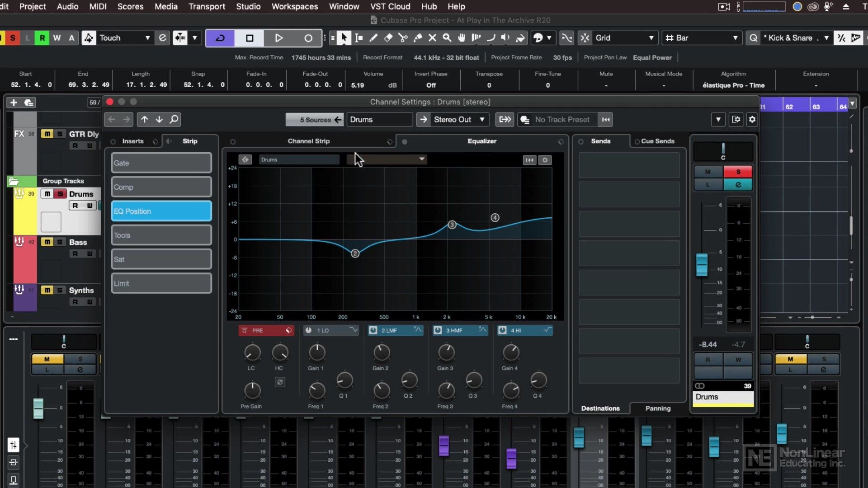
Task: Click the Stop transport button
Action: click(x=250, y=38)
